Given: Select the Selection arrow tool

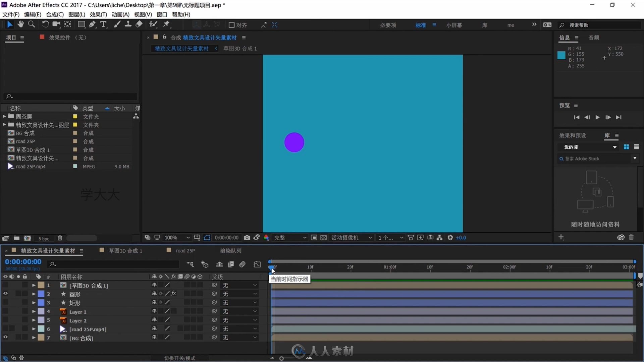Looking at the screenshot, I should pos(10,24).
